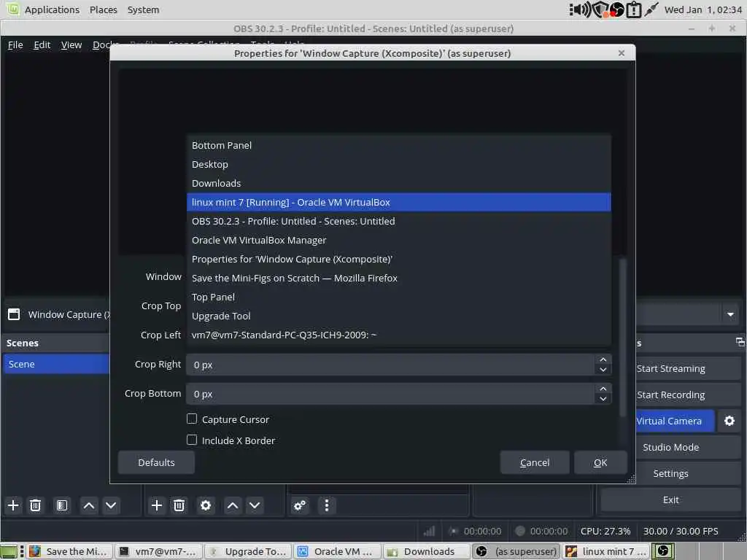Image resolution: width=747 pixels, height=560 pixels.
Task: Choose "Properties for 'Window Capture (Xcomposite)'" option
Action: click(x=399, y=259)
